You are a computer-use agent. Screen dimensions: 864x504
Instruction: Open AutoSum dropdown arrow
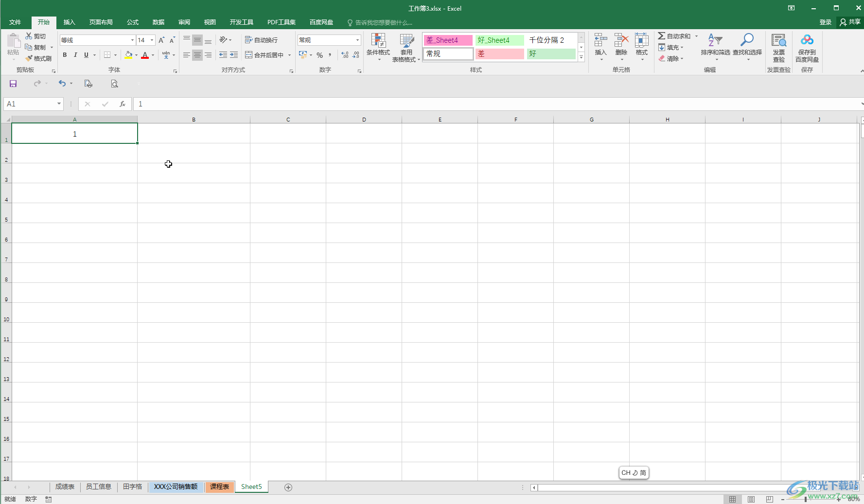click(x=696, y=36)
